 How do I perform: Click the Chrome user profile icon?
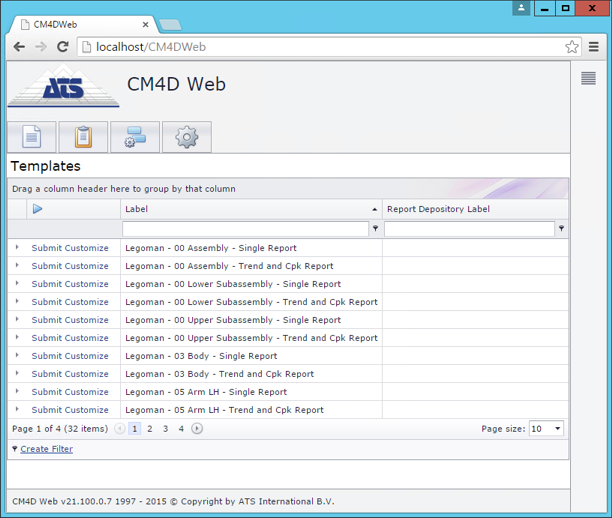coord(521,8)
